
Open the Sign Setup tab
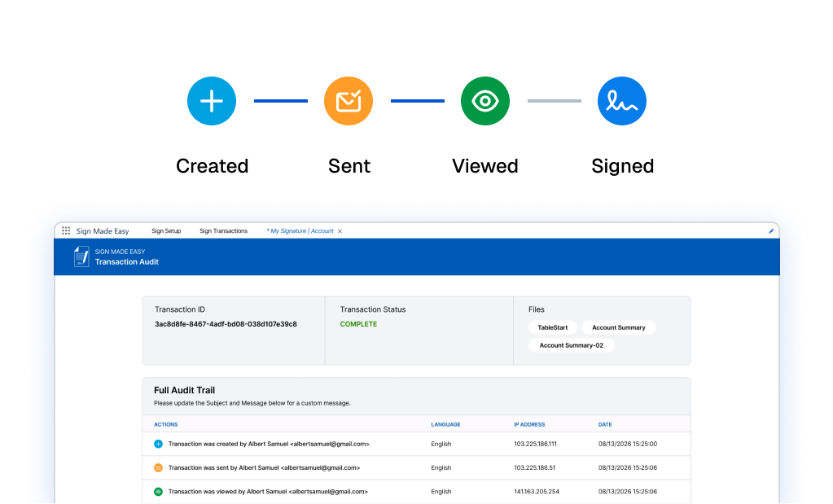[x=166, y=231]
